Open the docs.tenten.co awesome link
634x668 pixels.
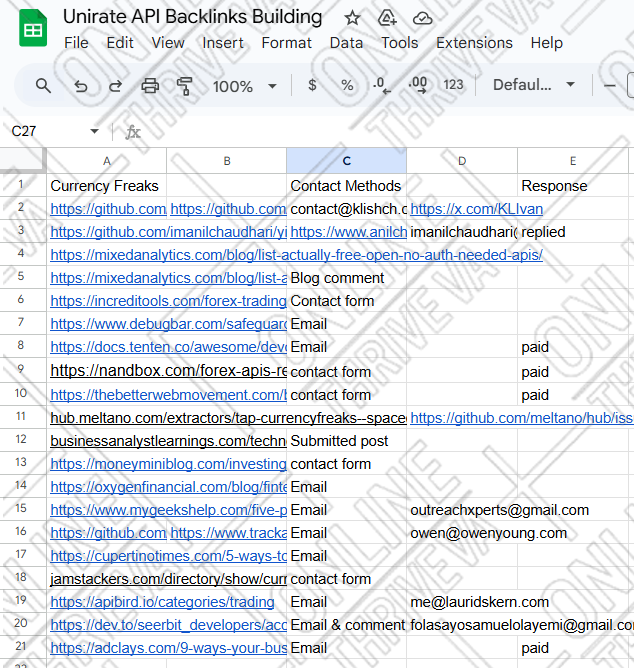[x=168, y=347]
